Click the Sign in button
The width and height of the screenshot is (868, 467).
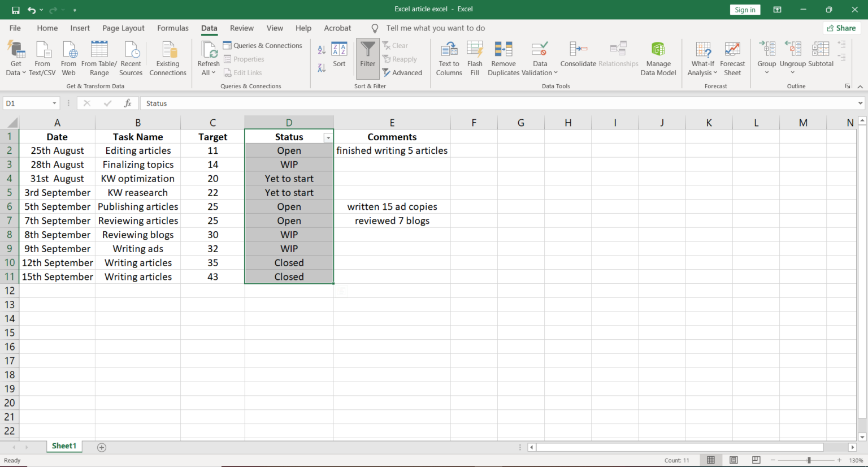[744, 9]
